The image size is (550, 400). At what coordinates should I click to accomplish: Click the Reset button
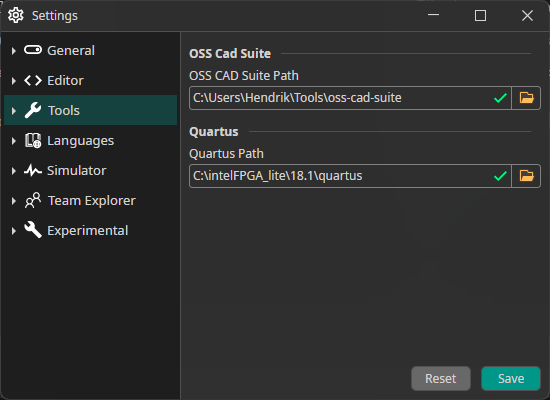[x=441, y=379]
